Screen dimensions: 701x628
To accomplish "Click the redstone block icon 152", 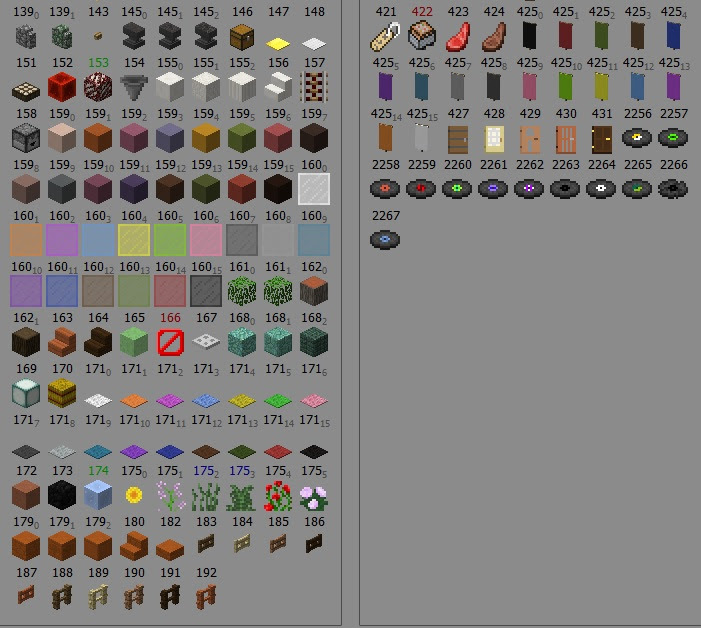I will tap(62, 87).
